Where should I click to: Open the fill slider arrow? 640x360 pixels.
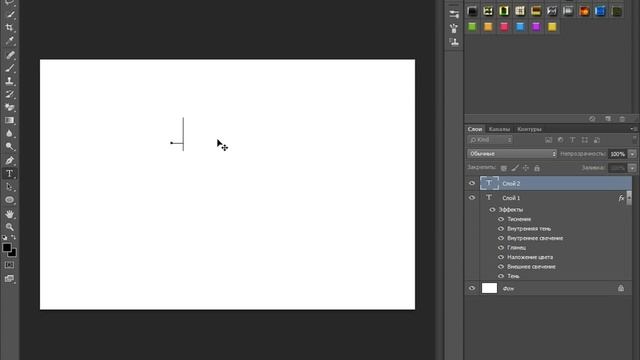click(632, 168)
